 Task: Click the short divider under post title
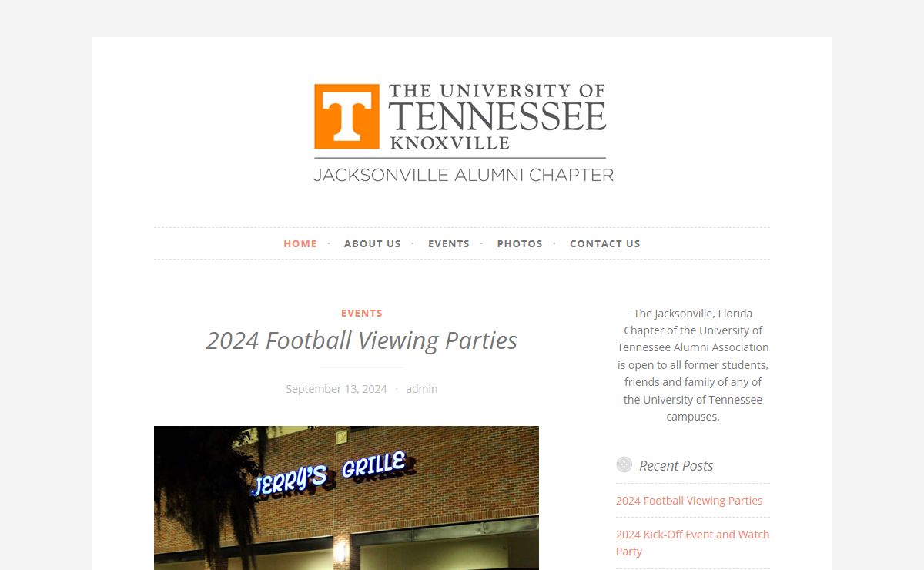click(362, 367)
